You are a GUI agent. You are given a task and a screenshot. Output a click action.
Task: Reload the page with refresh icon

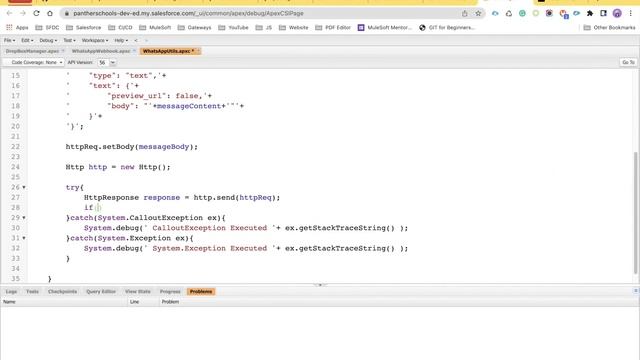[36, 13]
